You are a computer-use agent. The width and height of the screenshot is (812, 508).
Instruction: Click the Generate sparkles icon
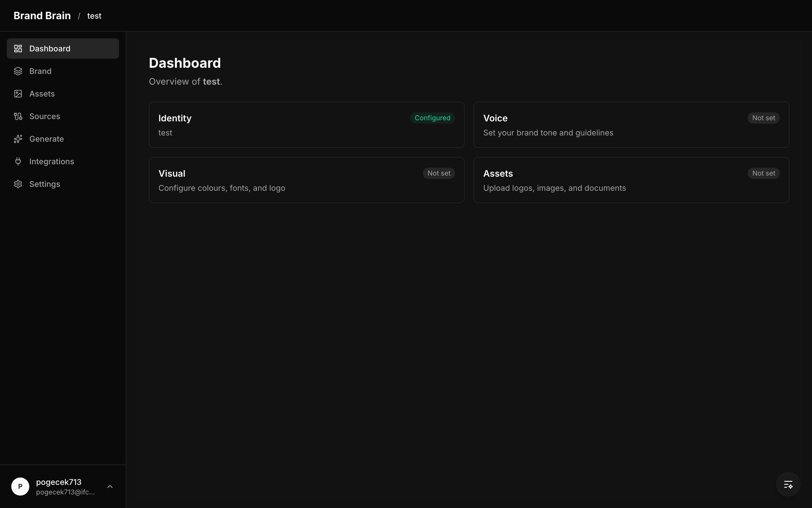click(18, 139)
